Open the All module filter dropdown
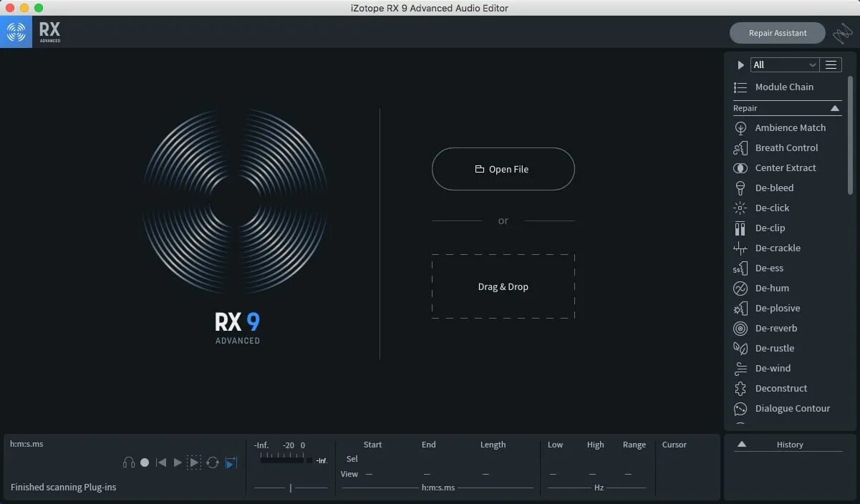This screenshot has height=504, width=860. point(784,65)
